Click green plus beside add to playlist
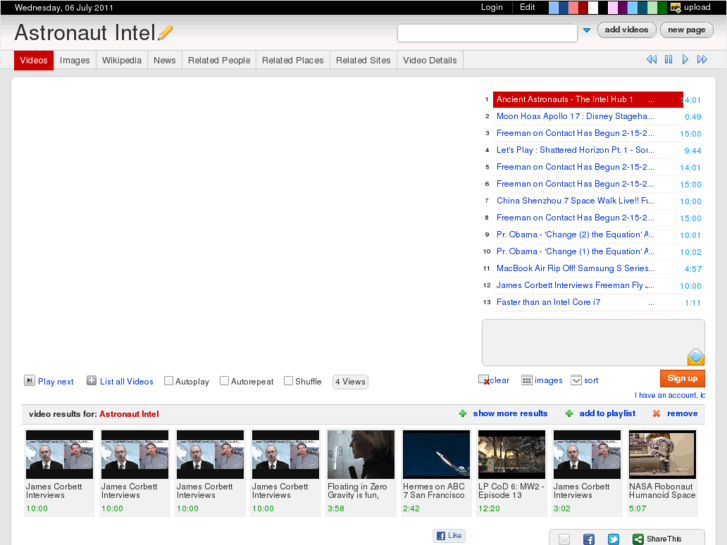 [x=569, y=413]
